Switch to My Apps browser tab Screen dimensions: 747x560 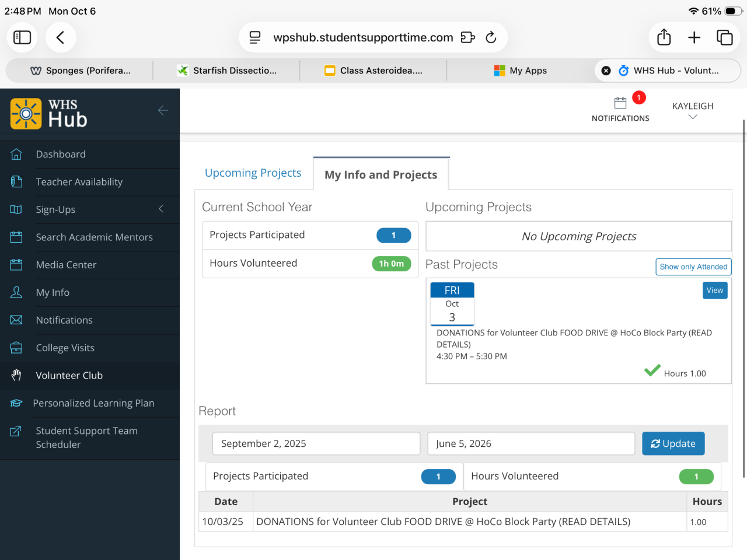pyautogui.click(x=521, y=71)
